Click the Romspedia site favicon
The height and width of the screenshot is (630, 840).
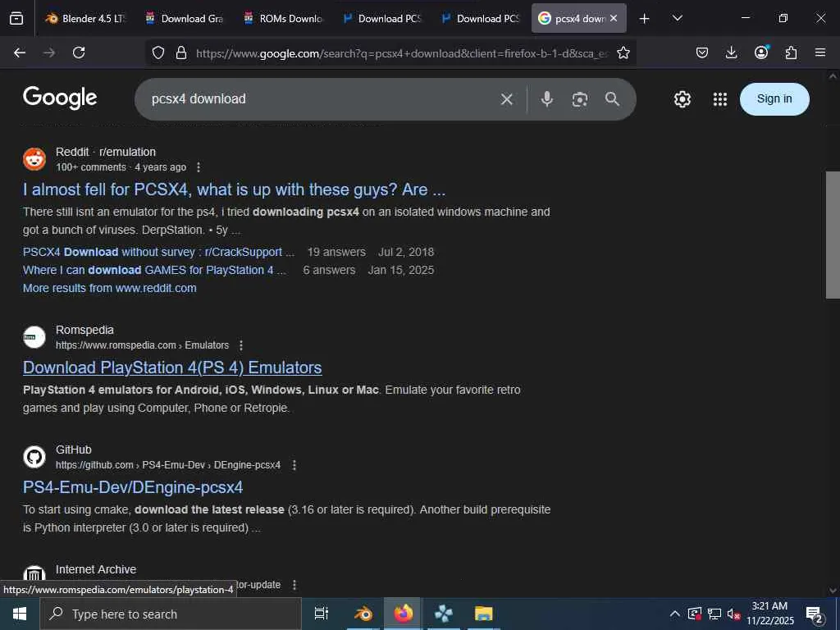pyautogui.click(x=34, y=337)
